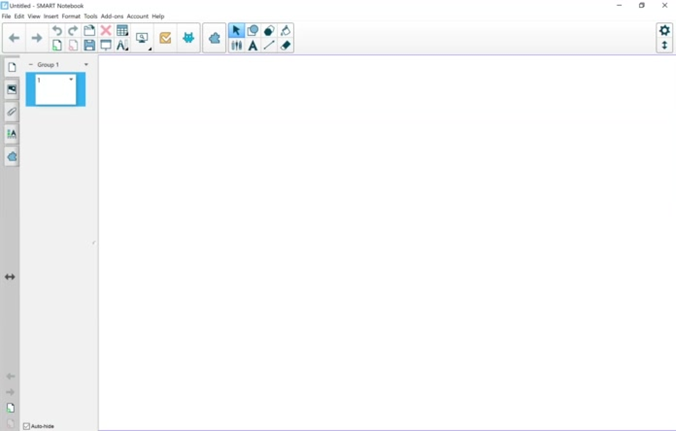Open the Group 1 dropdown arrow
The width and height of the screenshot is (676, 431).
click(x=86, y=65)
